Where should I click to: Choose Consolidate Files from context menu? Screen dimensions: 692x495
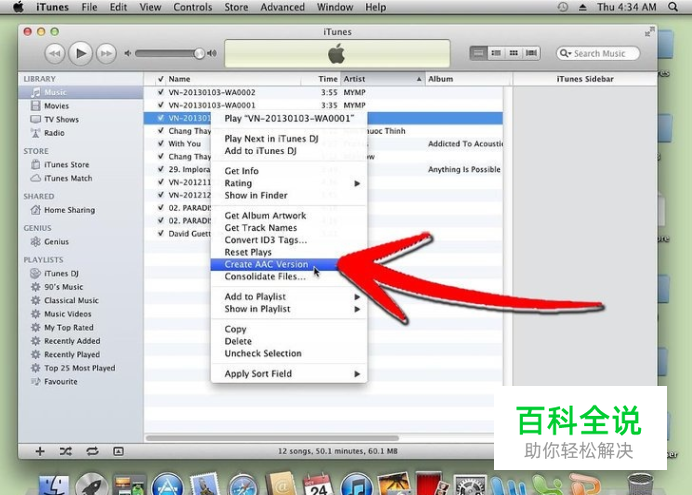point(289,277)
